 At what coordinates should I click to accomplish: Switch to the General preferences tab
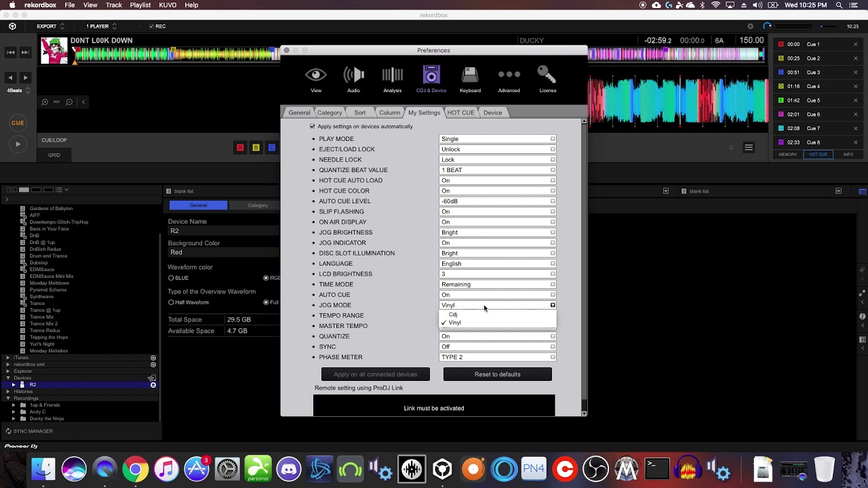coord(299,113)
